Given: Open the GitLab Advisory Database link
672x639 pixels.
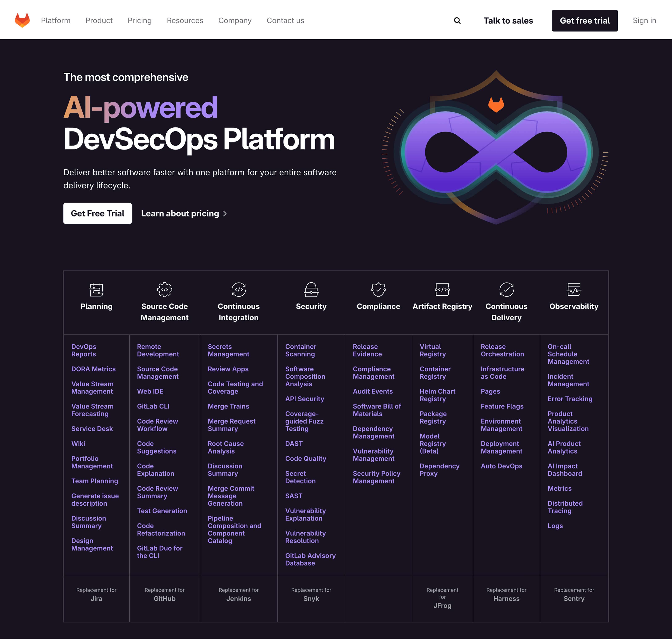Looking at the screenshot, I should coord(310,559).
